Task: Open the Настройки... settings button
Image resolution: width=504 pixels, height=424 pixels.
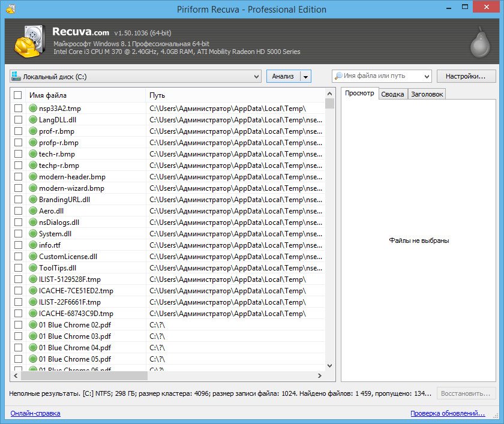Action: [466, 76]
